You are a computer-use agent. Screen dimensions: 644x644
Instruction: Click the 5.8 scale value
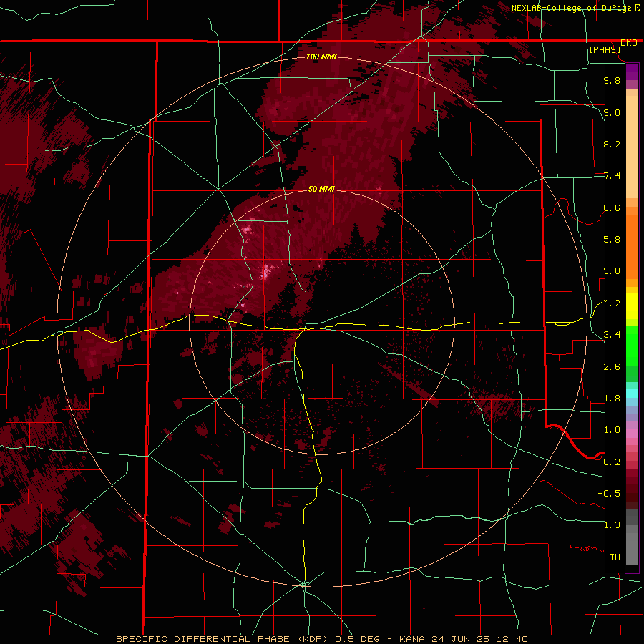[612, 240]
